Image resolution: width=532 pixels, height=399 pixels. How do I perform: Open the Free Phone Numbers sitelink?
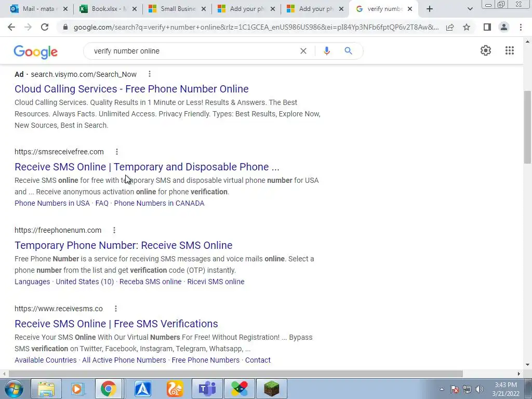tap(206, 360)
